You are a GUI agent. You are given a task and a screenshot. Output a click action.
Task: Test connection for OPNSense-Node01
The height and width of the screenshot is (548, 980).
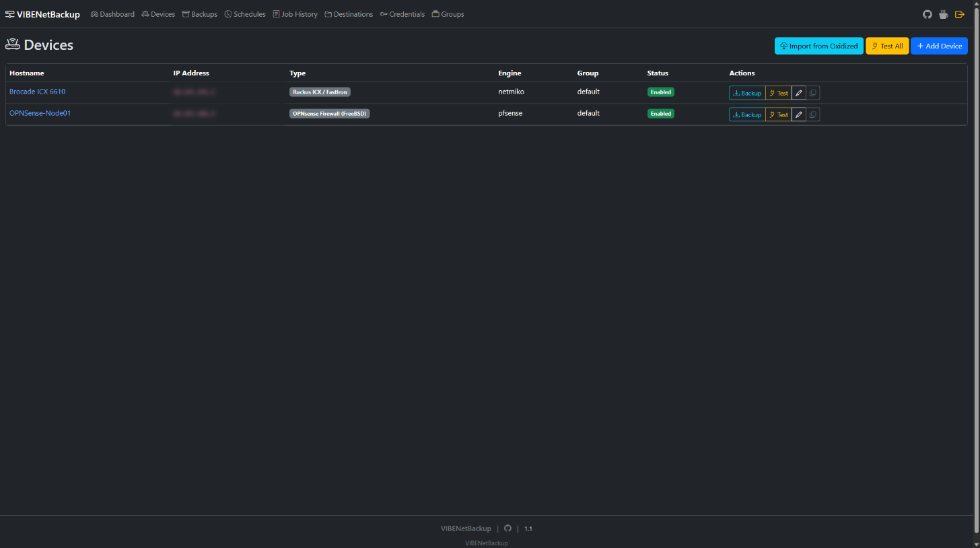click(x=779, y=114)
